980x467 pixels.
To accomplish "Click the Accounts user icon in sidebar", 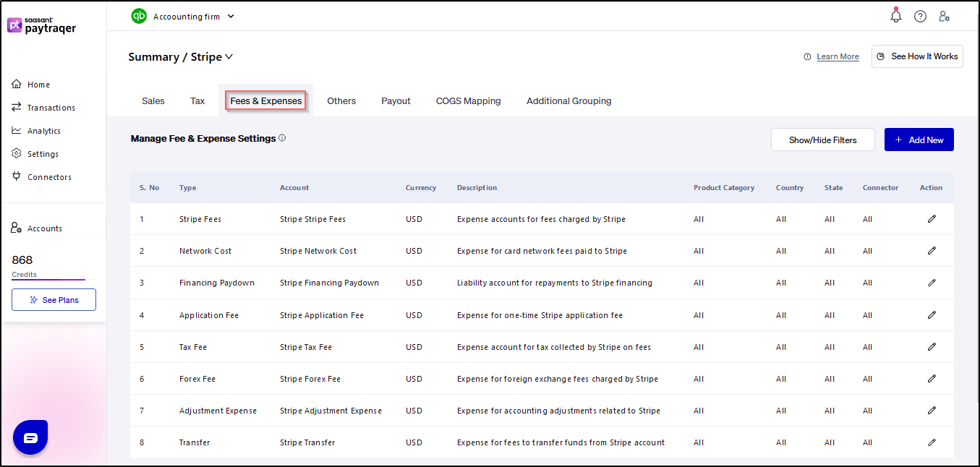I will coord(17,228).
